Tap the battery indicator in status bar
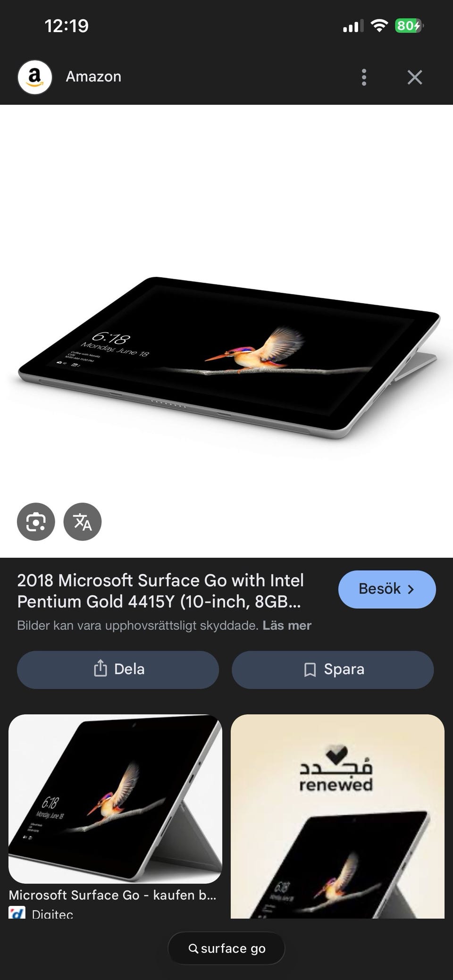The image size is (453, 980). (409, 25)
